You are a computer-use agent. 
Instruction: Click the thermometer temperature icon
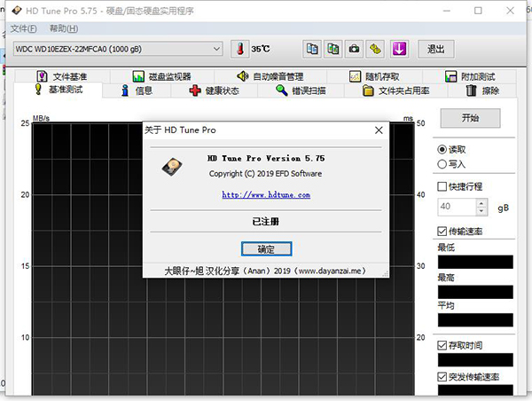coord(239,49)
